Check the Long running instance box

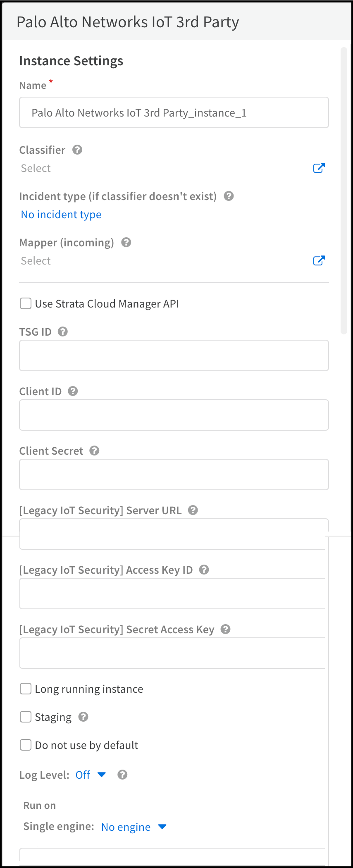(x=26, y=689)
